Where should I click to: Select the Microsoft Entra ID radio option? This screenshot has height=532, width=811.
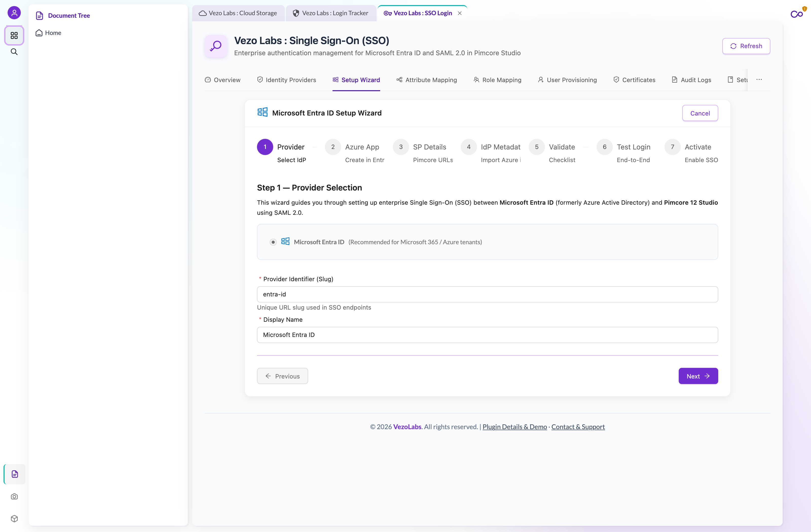pyautogui.click(x=273, y=242)
